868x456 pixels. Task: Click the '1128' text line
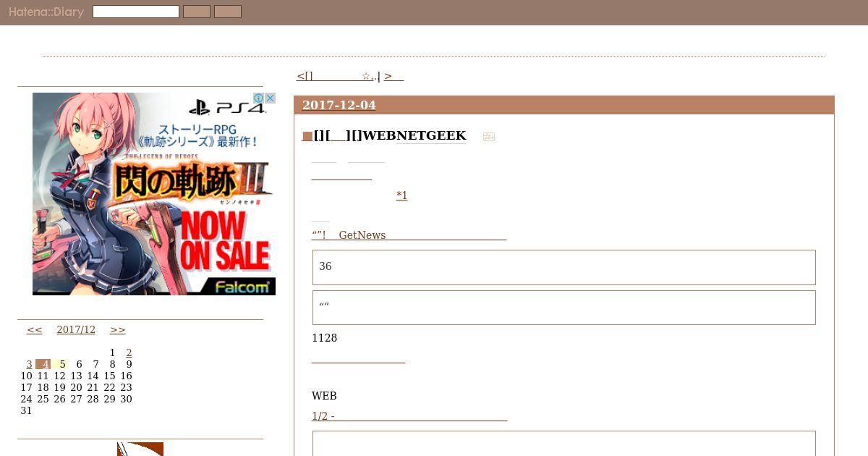tap(324, 338)
